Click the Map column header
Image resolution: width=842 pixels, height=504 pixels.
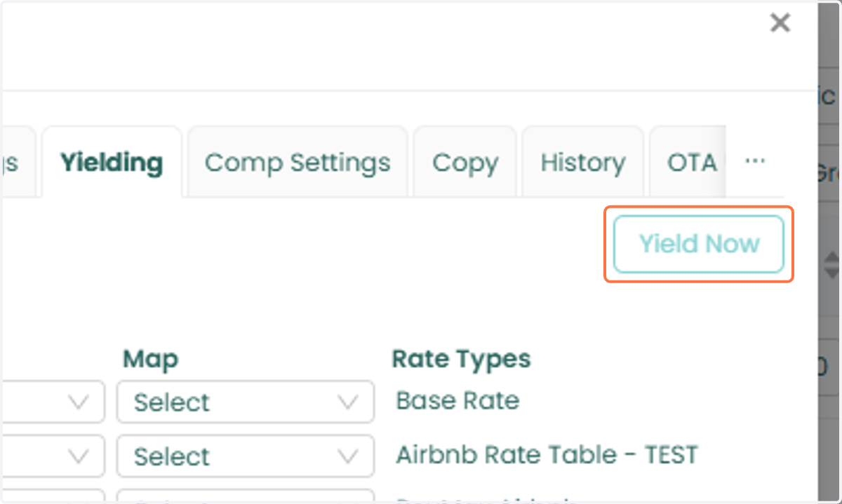150,360
